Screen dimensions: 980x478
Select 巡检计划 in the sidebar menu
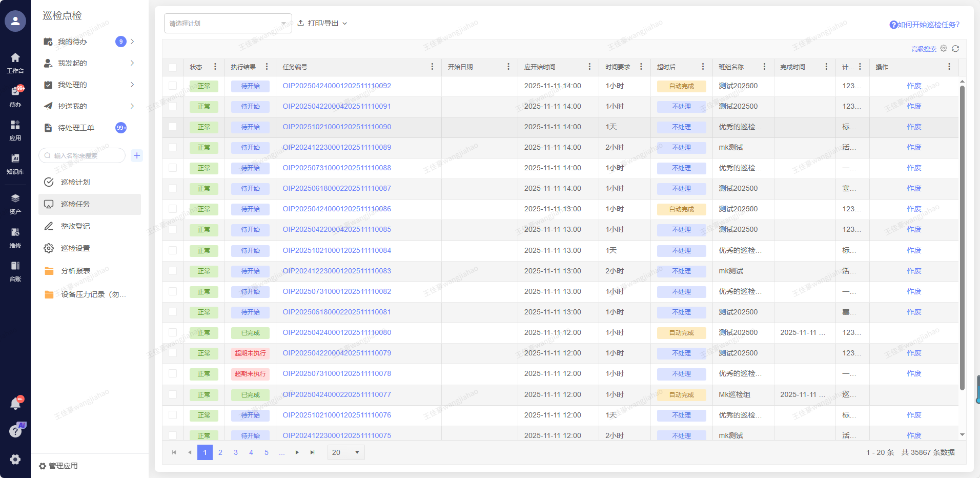point(75,182)
